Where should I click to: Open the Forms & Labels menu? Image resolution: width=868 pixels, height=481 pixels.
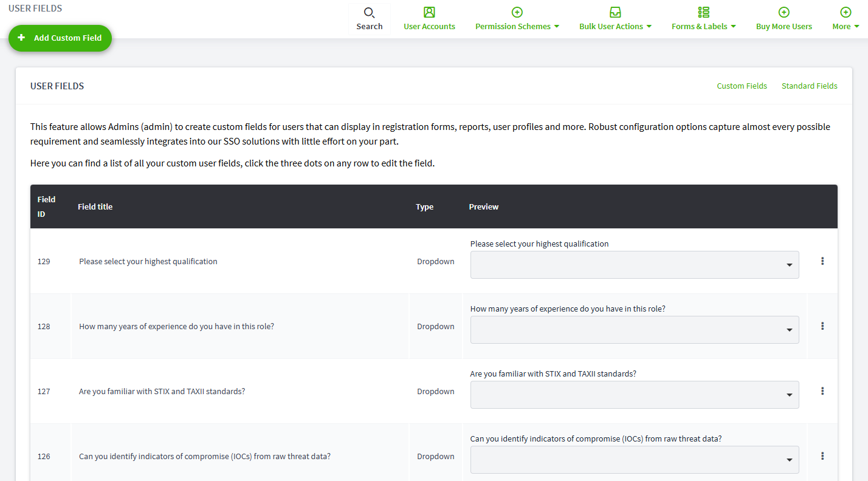(x=703, y=27)
